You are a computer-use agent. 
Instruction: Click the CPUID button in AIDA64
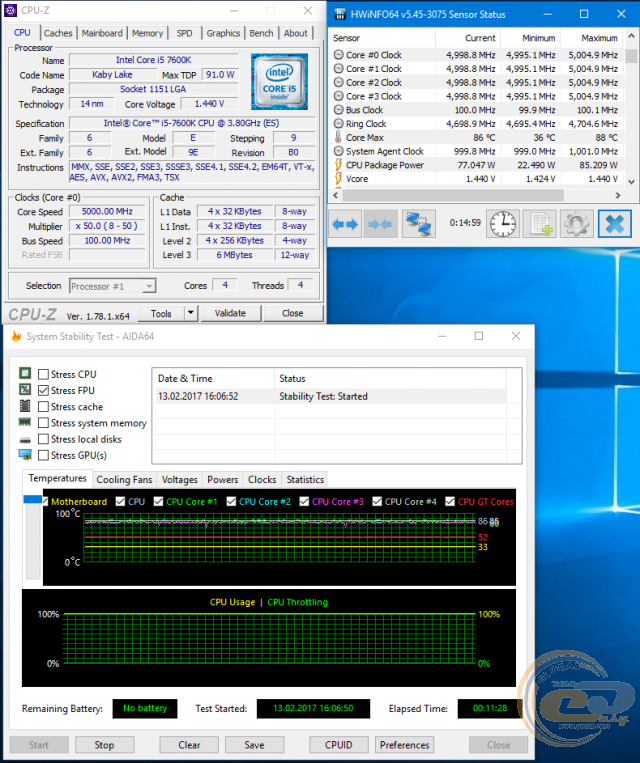coord(339,745)
